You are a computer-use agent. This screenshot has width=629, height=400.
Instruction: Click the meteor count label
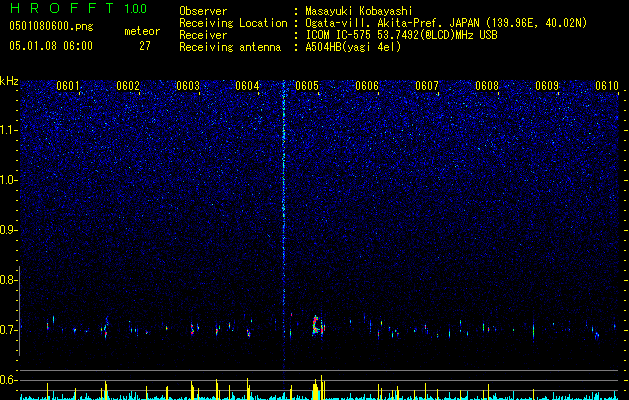point(142,31)
